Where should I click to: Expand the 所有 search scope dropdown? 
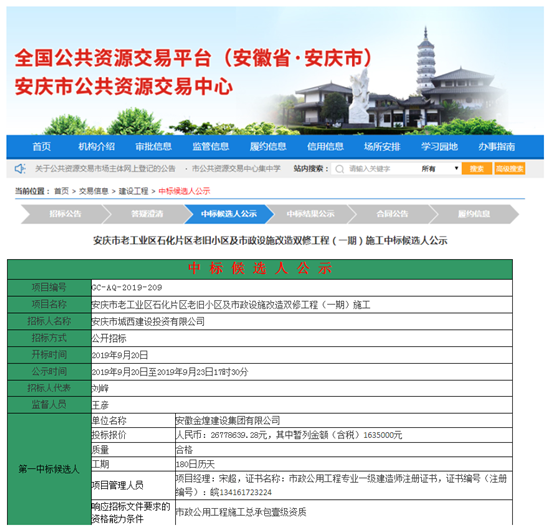click(x=440, y=169)
